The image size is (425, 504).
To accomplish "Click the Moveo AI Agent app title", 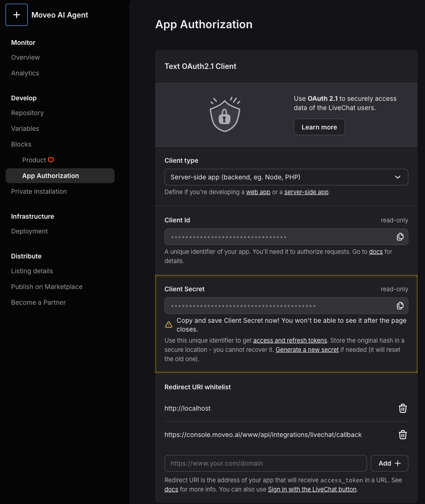I will pos(60,15).
